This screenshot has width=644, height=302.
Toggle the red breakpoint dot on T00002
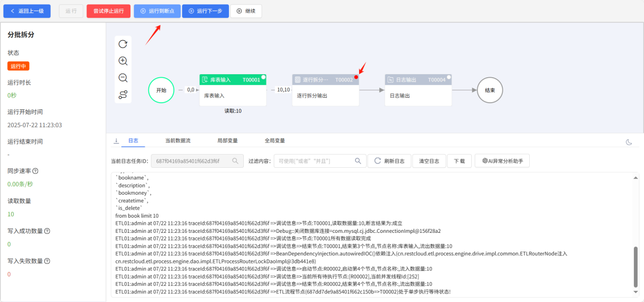click(357, 77)
